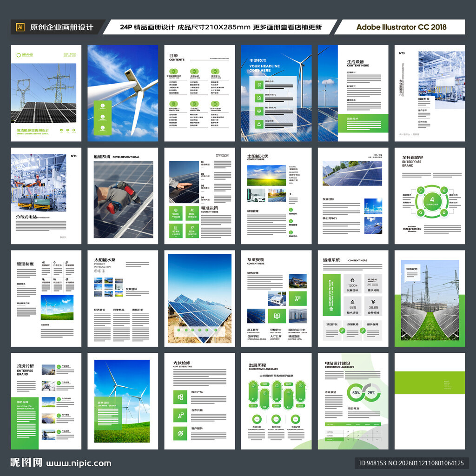This screenshot has height=476, width=476.
Task: Click the vertical green SERVICE FOR PATIENTS banner
Action: (x=331, y=294)
